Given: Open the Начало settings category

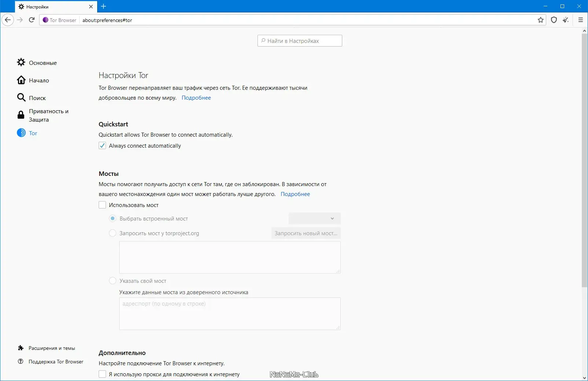Looking at the screenshot, I should coord(33,80).
